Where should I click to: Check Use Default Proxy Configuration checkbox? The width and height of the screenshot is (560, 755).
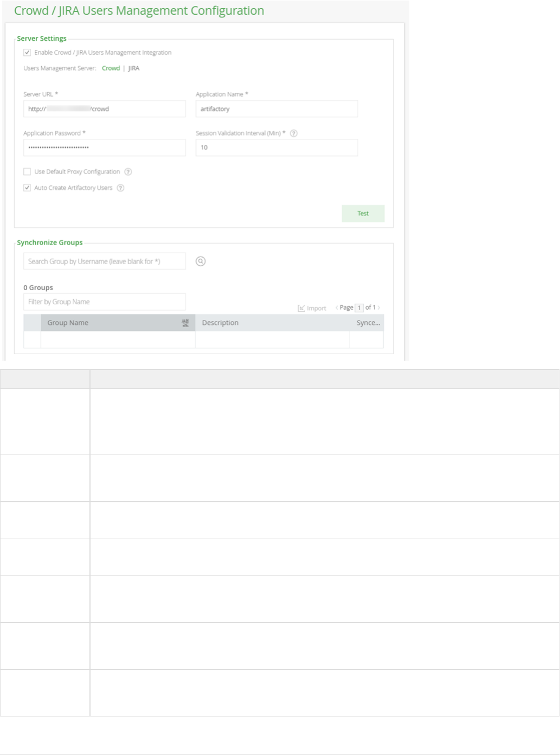point(27,172)
